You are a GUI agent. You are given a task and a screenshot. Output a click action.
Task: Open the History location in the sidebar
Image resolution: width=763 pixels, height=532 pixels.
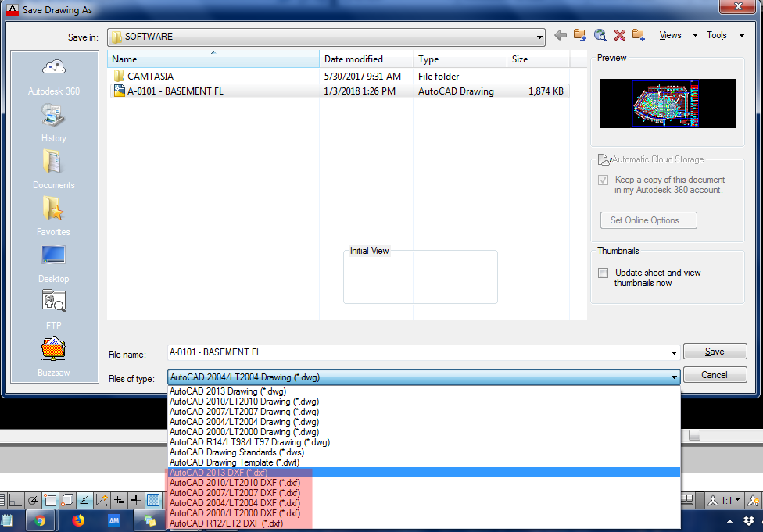(x=53, y=123)
